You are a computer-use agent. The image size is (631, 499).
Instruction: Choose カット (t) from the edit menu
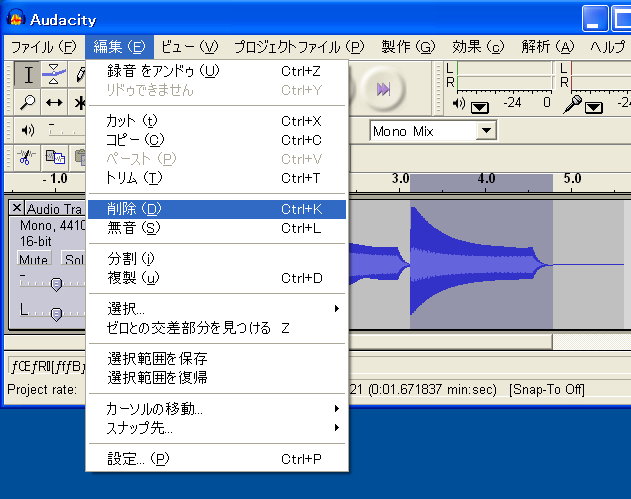pyautogui.click(x=218, y=121)
